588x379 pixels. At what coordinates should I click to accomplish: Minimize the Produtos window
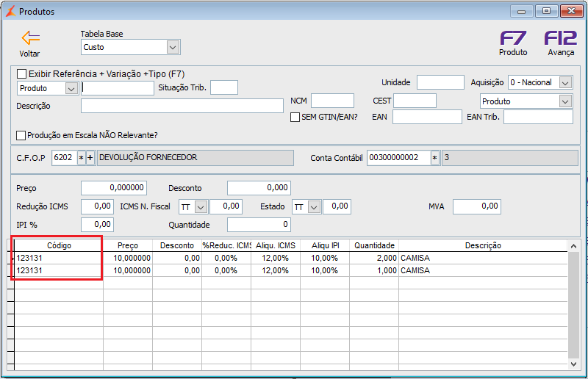pos(521,11)
